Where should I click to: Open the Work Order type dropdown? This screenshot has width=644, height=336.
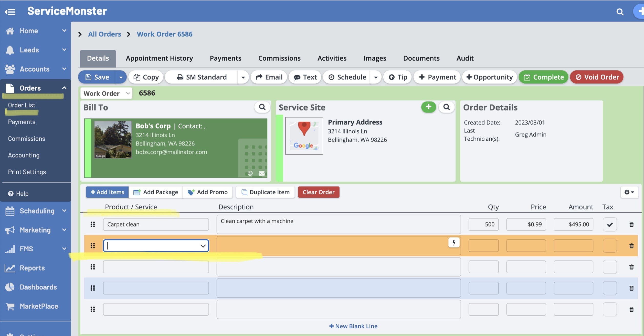[106, 93]
